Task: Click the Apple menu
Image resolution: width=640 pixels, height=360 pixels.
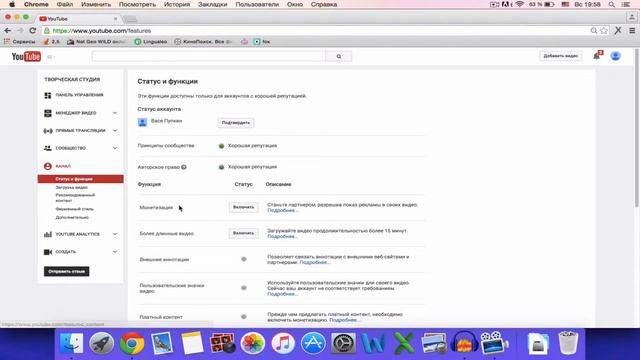Action: 12,4
